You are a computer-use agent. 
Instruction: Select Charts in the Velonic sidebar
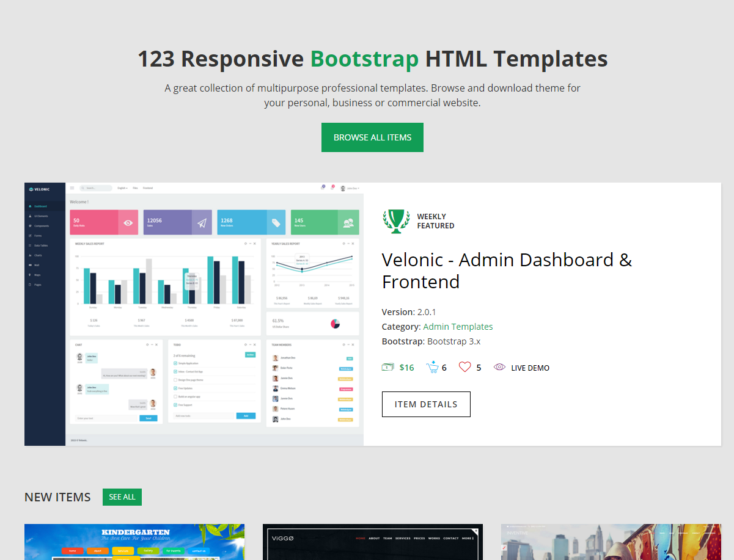pyautogui.click(x=38, y=255)
